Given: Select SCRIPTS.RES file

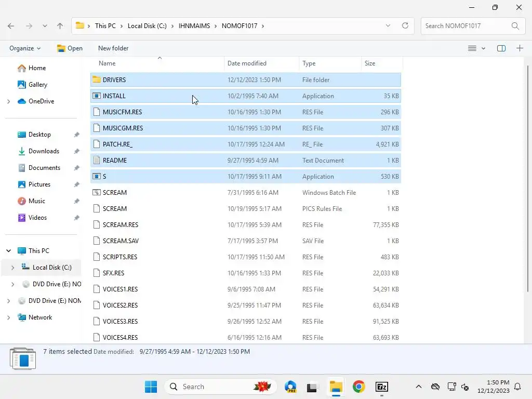Looking at the screenshot, I should tap(246, 257).
